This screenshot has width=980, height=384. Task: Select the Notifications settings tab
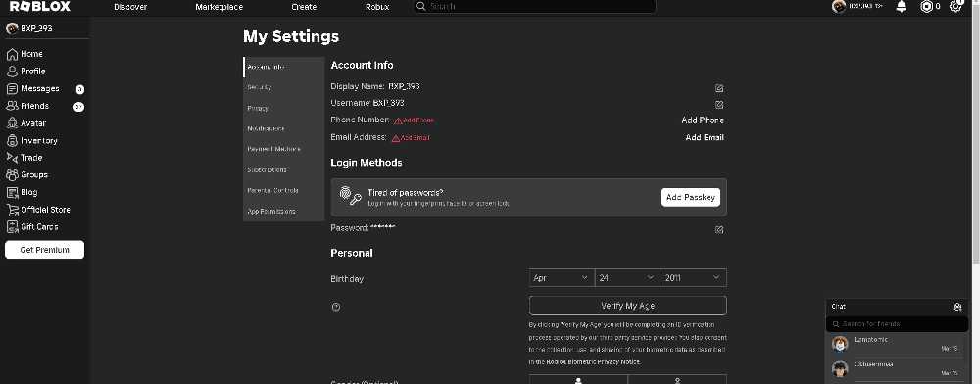tap(284, 128)
